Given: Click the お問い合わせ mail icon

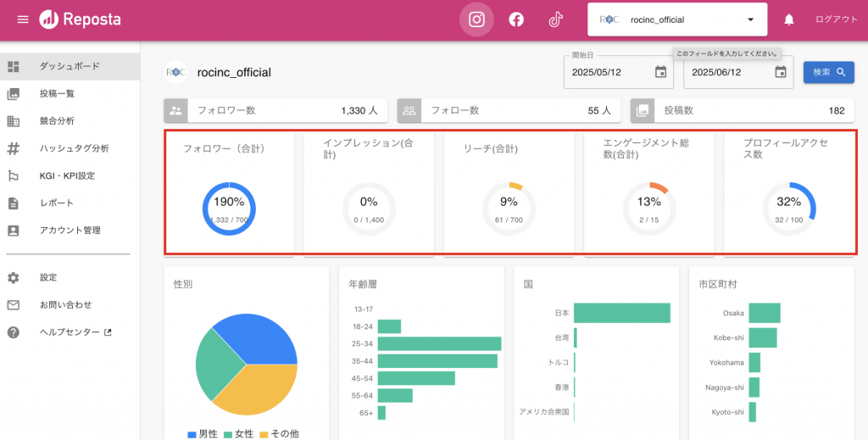Looking at the screenshot, I should [x=14, y=305].
